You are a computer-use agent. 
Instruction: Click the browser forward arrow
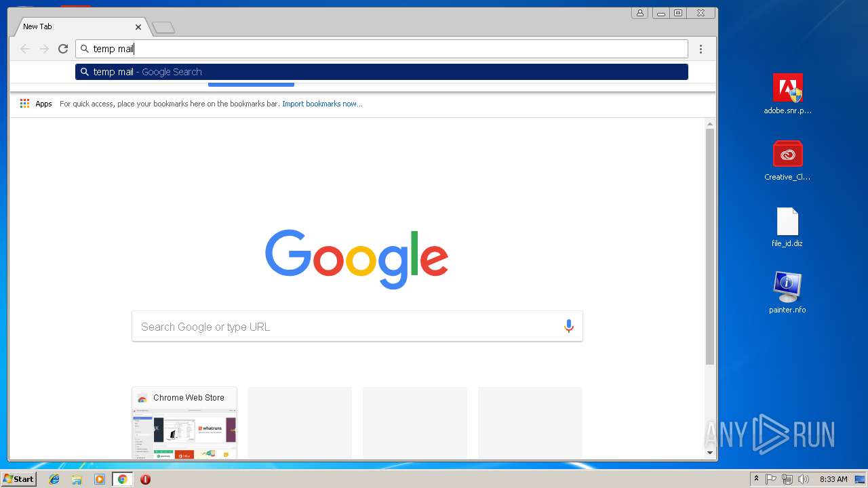tap(44, 49)
